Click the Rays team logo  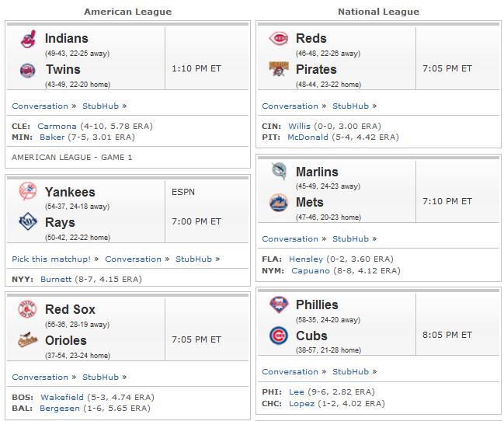(x=28, y=221)
